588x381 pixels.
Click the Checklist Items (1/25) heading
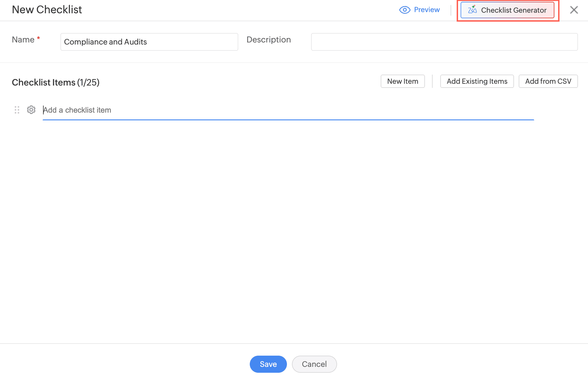point(55,83)
